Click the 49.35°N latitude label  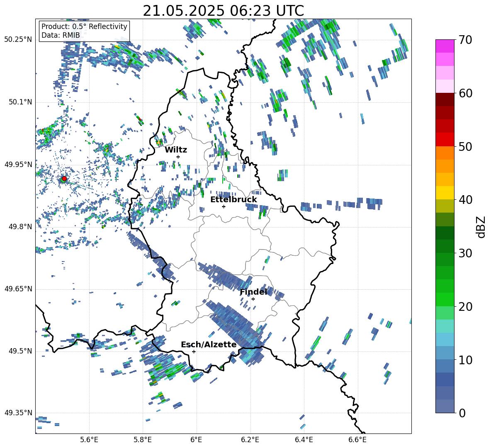18,413
